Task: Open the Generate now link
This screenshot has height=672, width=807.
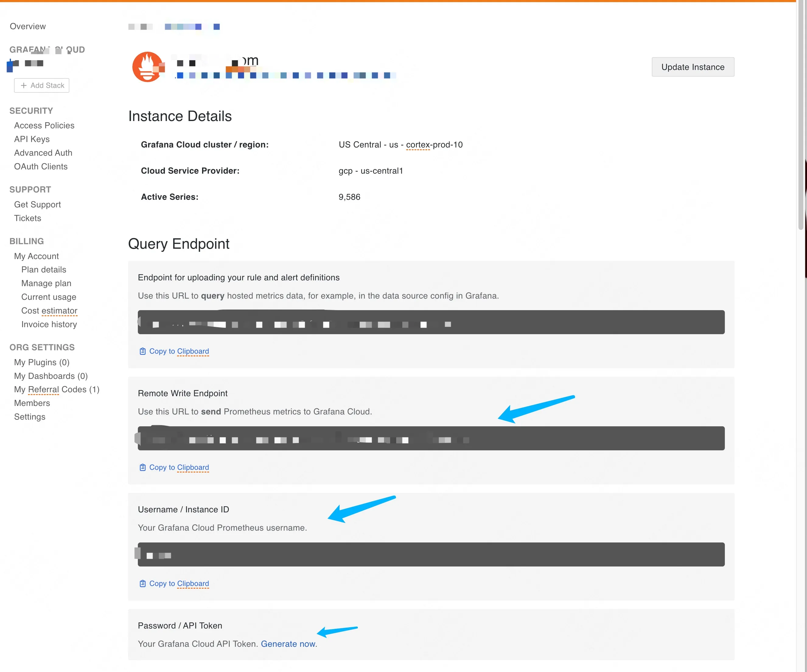Action: click(x=288, y=644)
